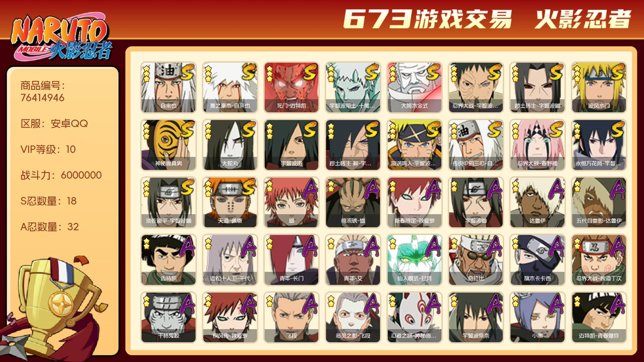Choose the 大蛇丸 portrait
Image resolution: width=644 pixels, height=362 pixels.
[x=230, y=145]
